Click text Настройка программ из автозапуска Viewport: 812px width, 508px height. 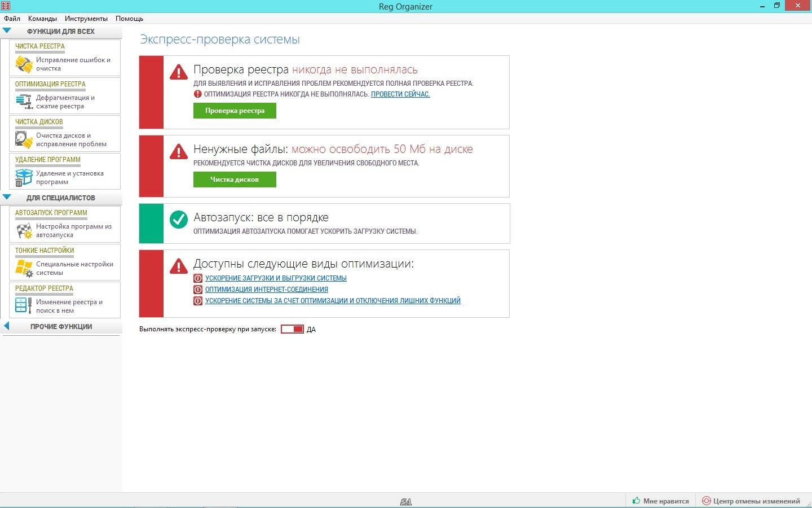tap(74, 230)
